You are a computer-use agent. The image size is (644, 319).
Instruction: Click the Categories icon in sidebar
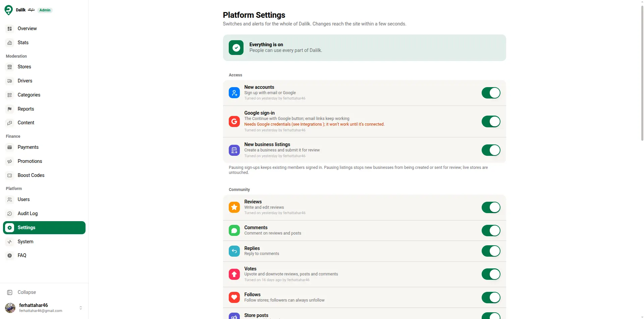10,95
